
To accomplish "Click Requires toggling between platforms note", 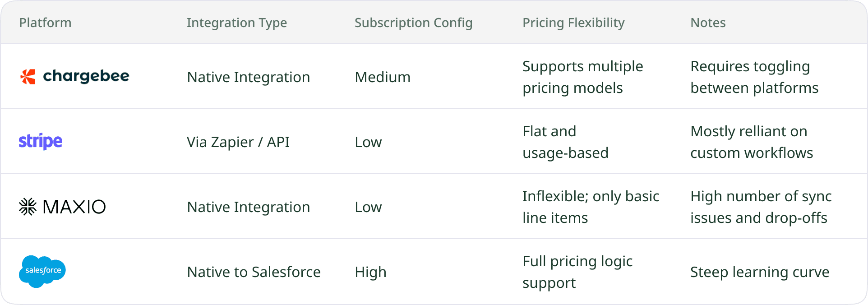I will pyautogui.click(x=754, y=77).
